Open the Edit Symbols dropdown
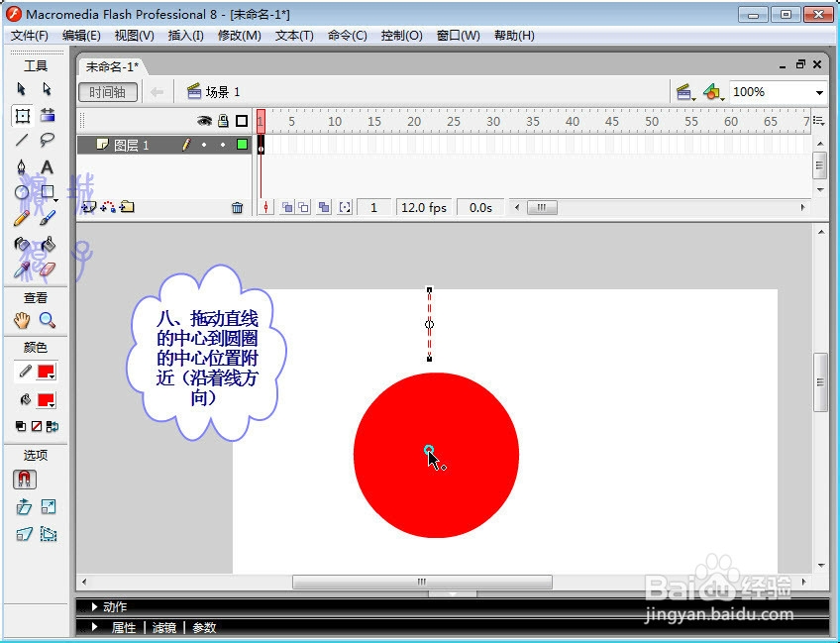 point(713,93)
